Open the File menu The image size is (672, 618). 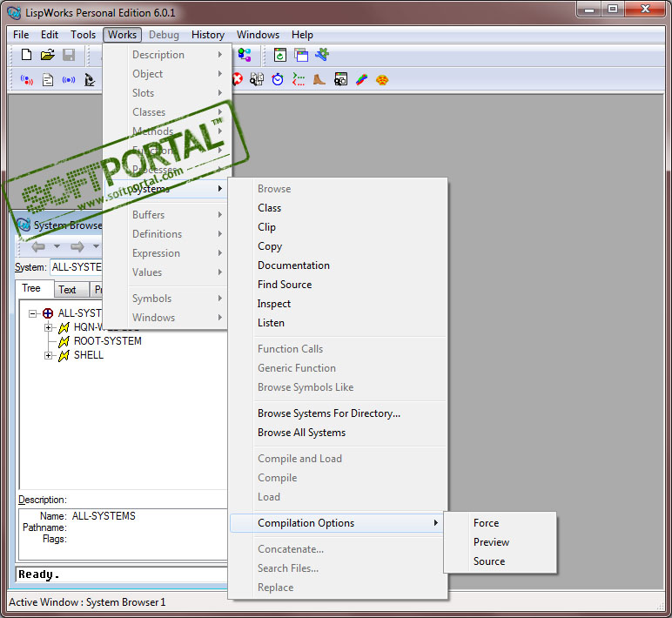21,35
